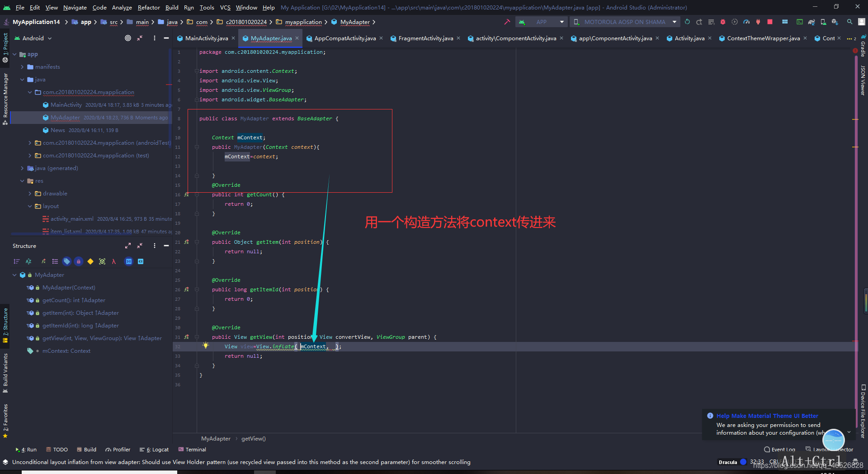Toggle Sort by Visibility in Structure toolbar

click(17, 261)
